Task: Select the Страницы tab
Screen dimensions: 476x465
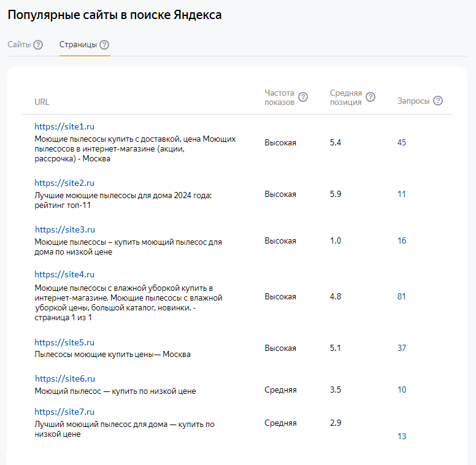Action: 78,45
